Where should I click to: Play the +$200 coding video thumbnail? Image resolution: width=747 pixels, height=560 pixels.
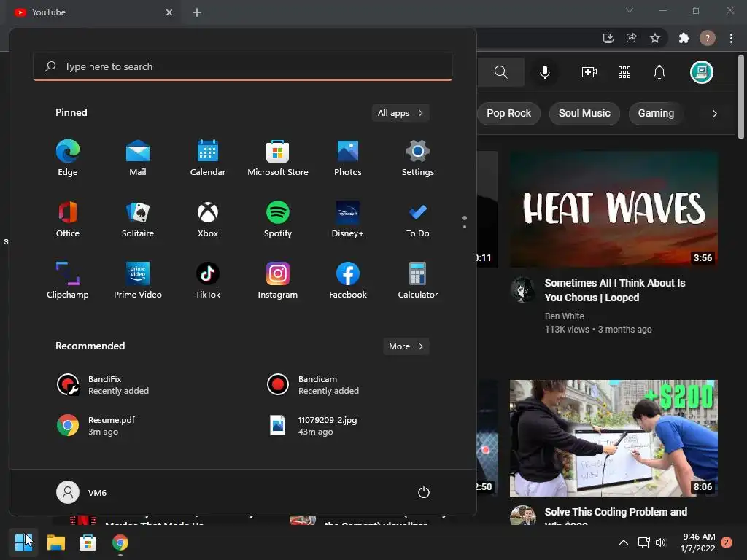tap(614, 438)
